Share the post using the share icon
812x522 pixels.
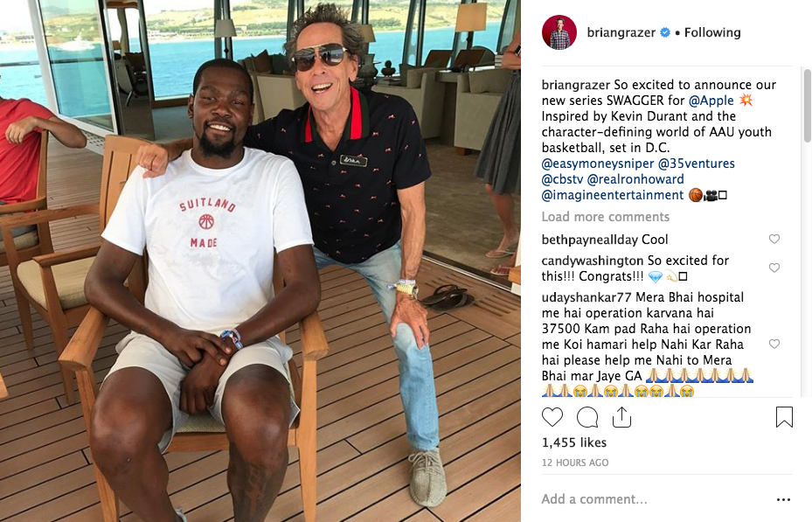[x=621, y=417]
